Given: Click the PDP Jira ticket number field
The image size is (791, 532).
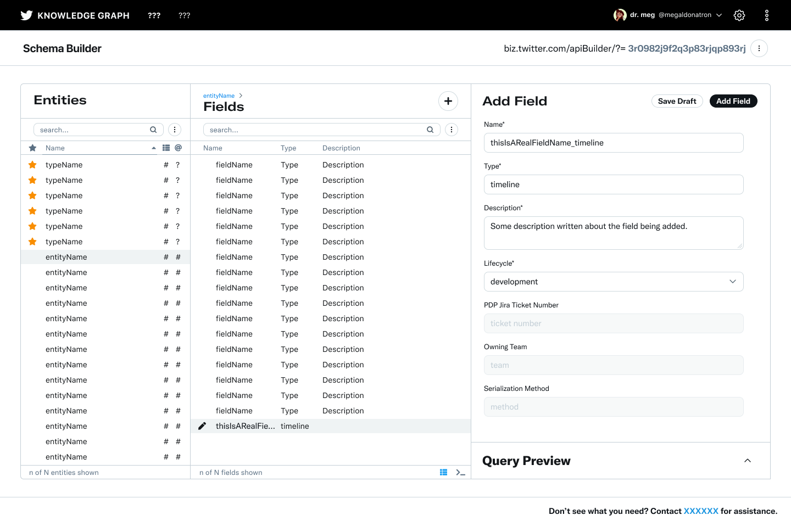Looking at the screenshot, I should [613, 323].
